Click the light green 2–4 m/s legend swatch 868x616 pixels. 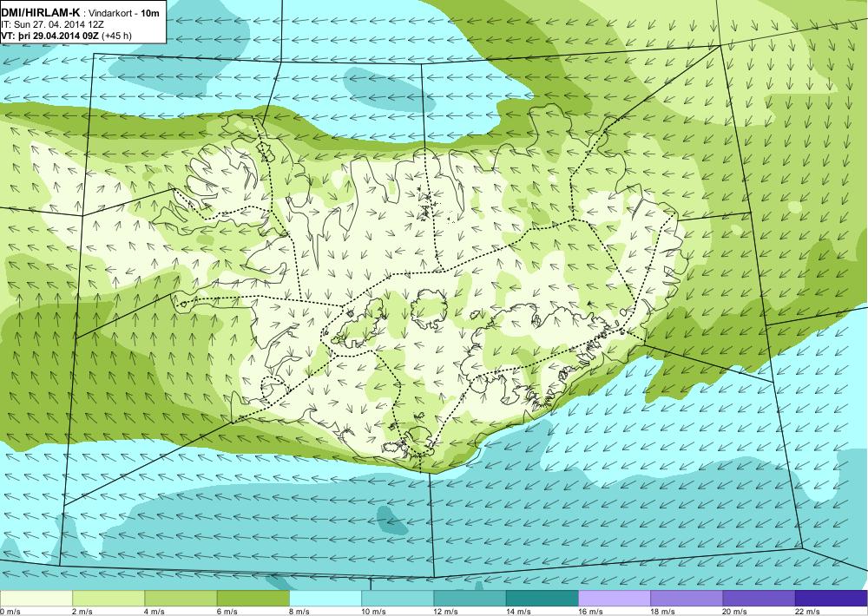coord(108,599)
